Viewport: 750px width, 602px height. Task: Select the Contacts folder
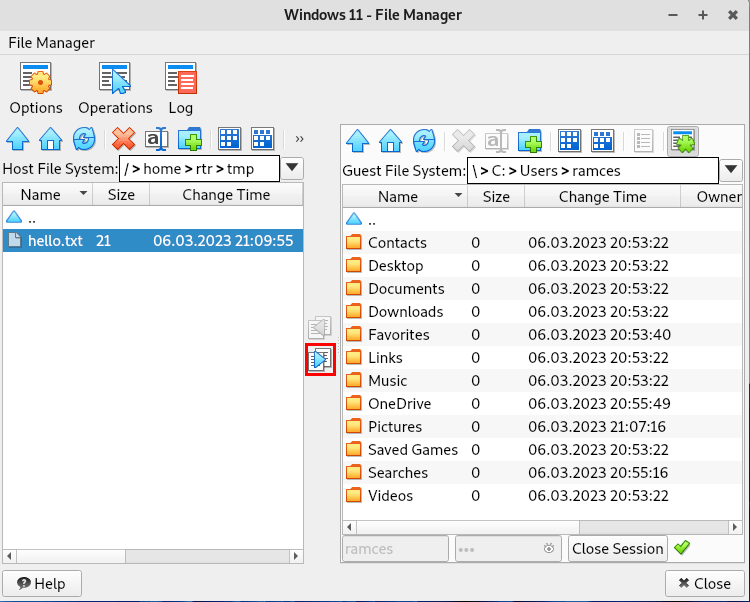tap(542, 242)
